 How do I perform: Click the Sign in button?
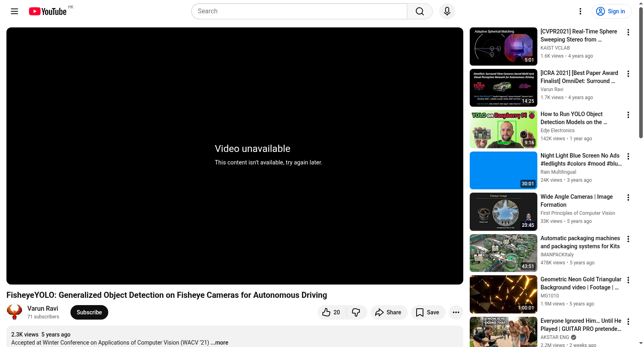pyautogui.click(x=611, y=11)
